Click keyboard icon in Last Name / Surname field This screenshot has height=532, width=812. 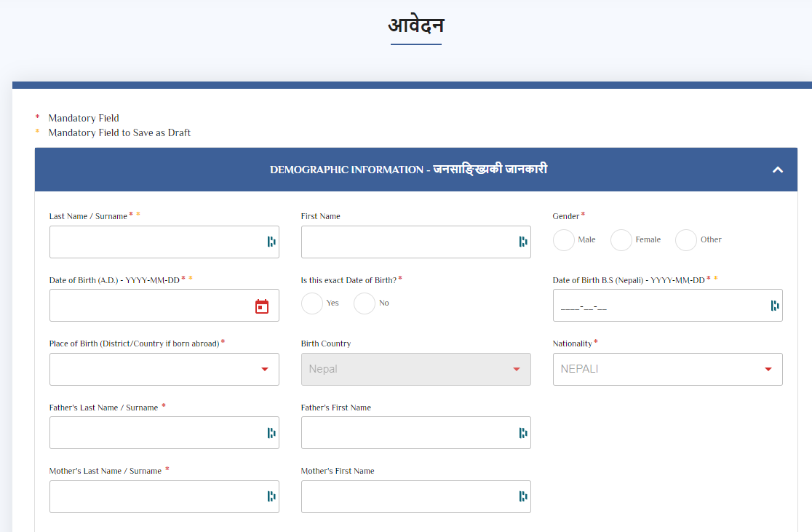pos(271,242)
